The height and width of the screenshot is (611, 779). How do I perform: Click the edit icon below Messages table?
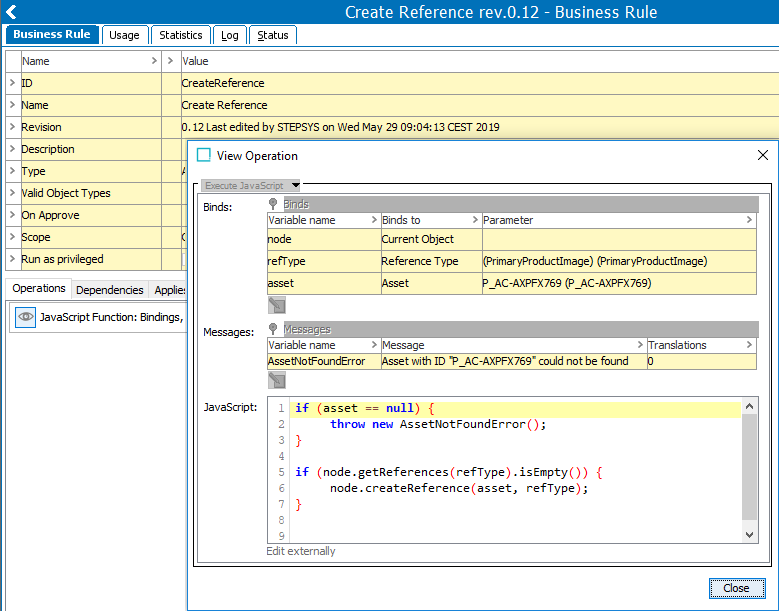pos(277,380)
